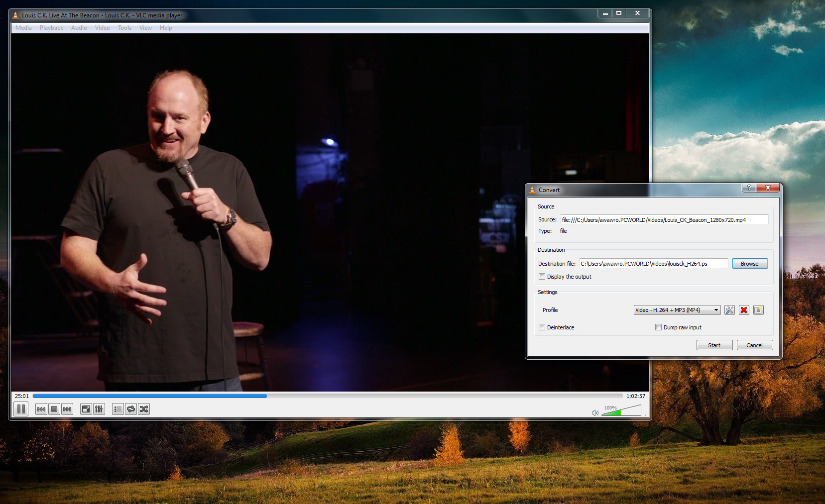Open the Media menu
Viewport: 825px width, 504px height.
tap(23, 28)
